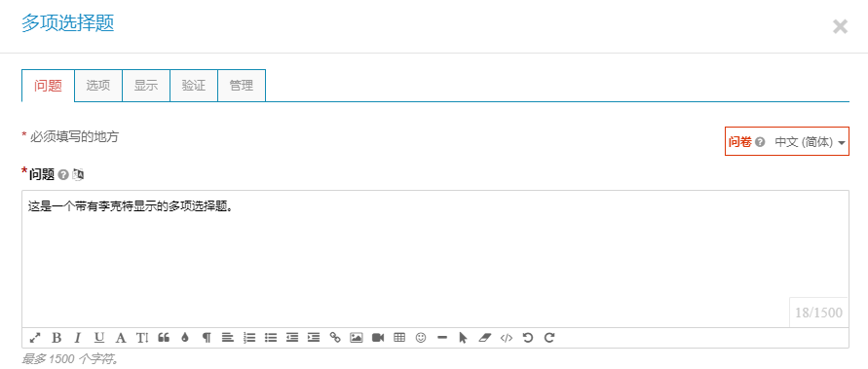Switch to the 显示 tab
This screenshot has height=369, width=868.
(146, 86)
